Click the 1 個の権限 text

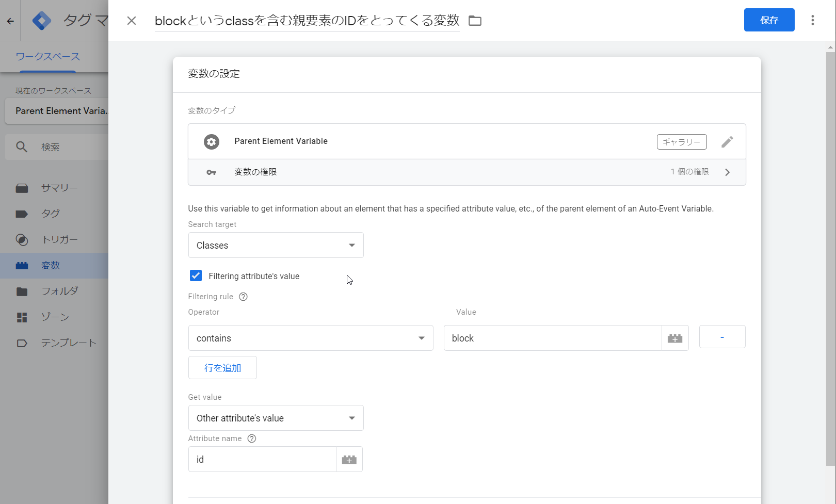point(690,172)
